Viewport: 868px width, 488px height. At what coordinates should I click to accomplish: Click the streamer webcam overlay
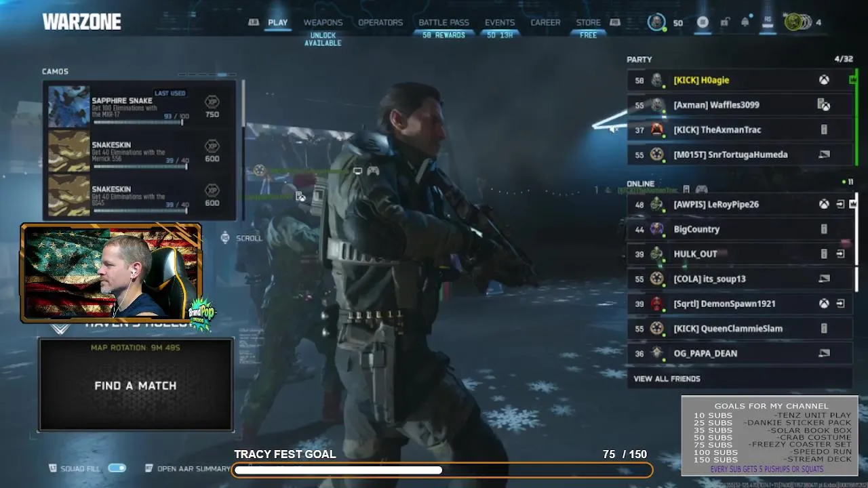pyautogui.click(x=111, y=272)
